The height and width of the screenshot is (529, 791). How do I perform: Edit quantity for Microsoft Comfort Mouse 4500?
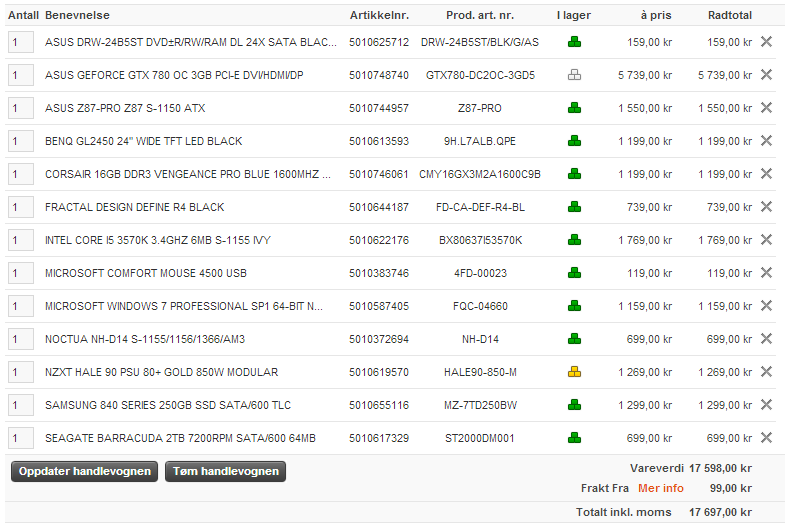(x=21, y=273)
